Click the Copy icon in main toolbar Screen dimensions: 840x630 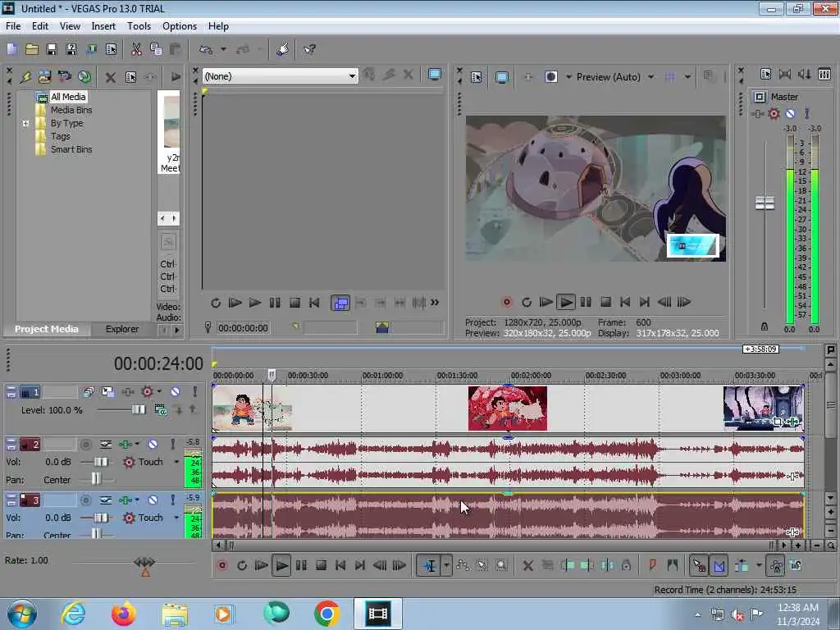pos(156,49)
